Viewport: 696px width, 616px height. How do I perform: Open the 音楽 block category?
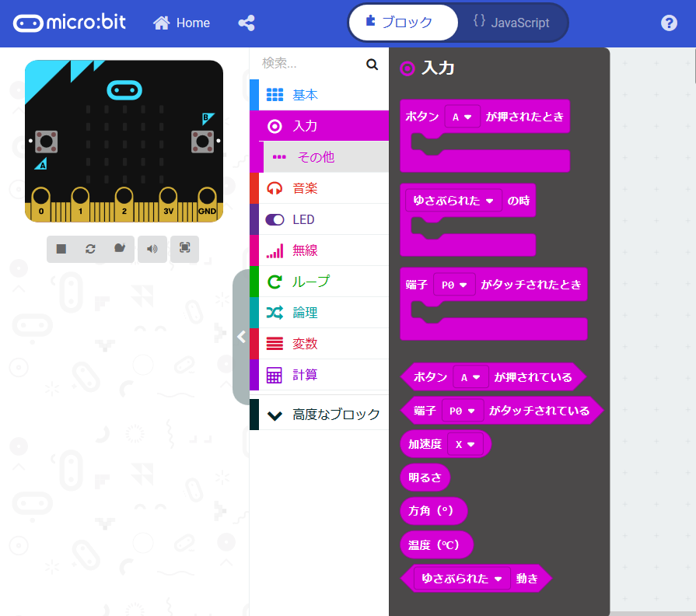coord(319,188)
